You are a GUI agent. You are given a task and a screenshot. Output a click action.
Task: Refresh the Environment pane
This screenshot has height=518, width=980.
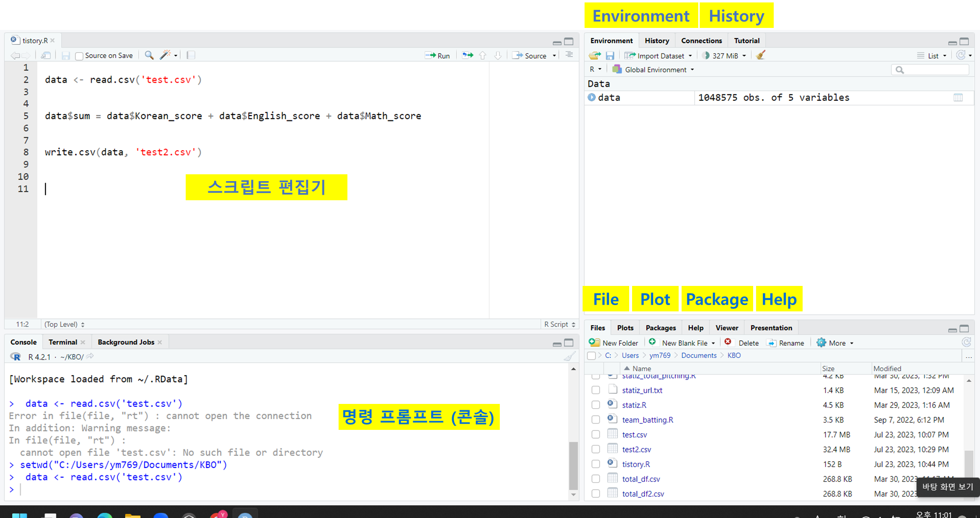961,55
